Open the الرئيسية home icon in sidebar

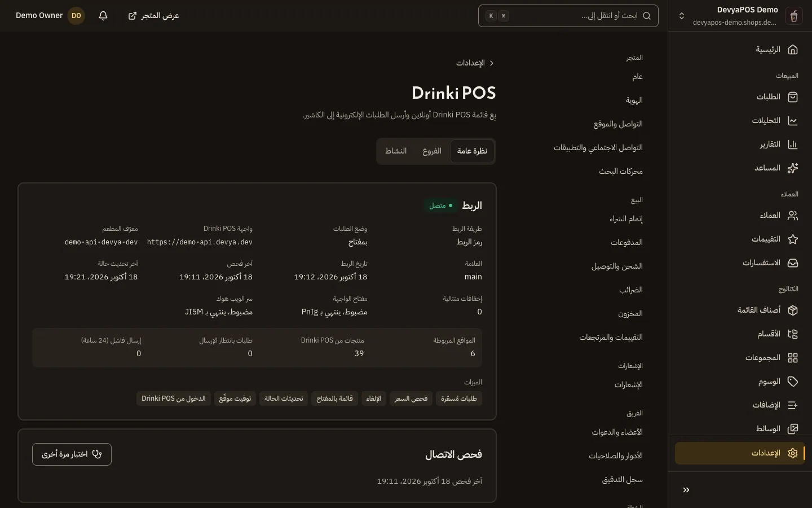pos(792,50)
